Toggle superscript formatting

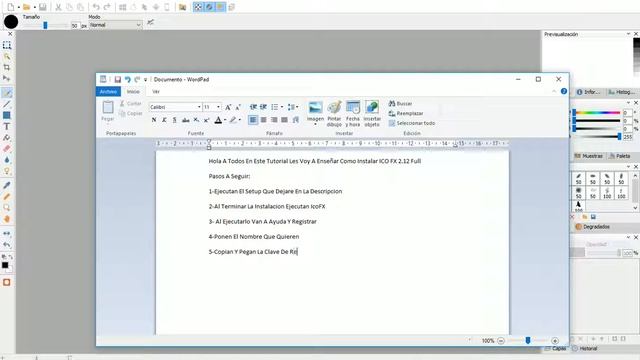(207, 120)
